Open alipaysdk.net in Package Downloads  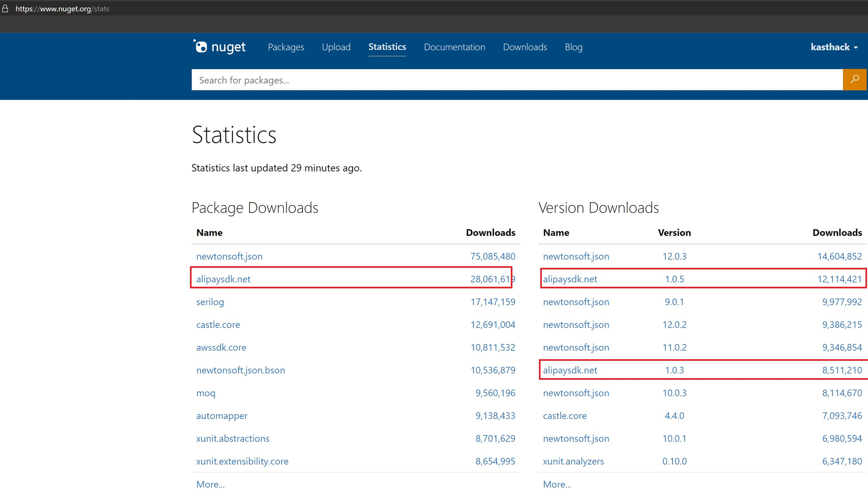click(x=223, y=279)
